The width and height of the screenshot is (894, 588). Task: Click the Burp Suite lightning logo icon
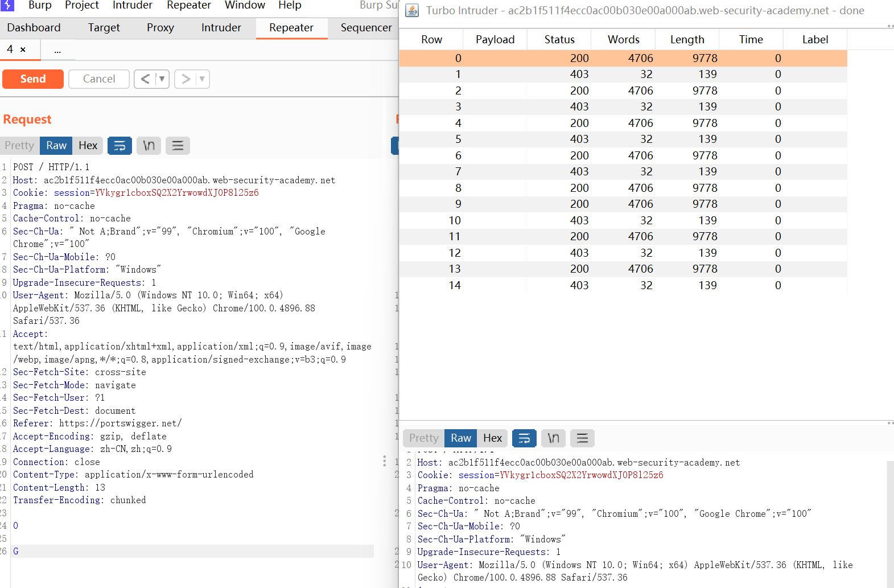pyautogui.click(x=7, y=5)
